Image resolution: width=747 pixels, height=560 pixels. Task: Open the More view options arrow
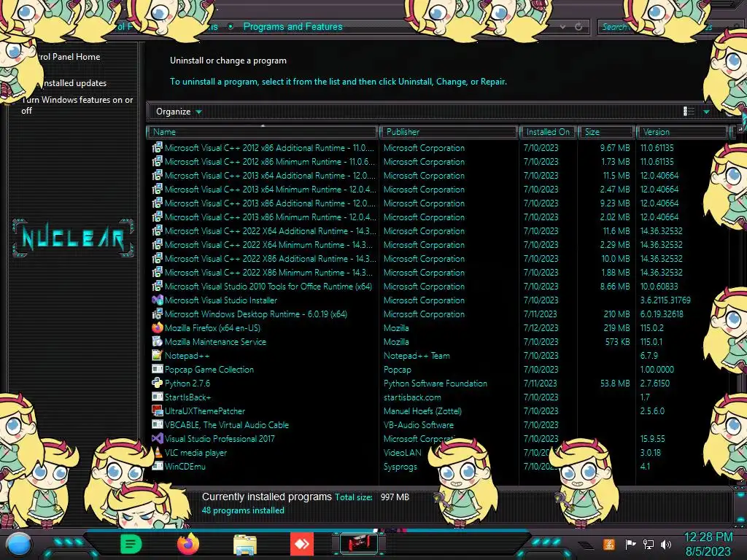coord(706,112)
